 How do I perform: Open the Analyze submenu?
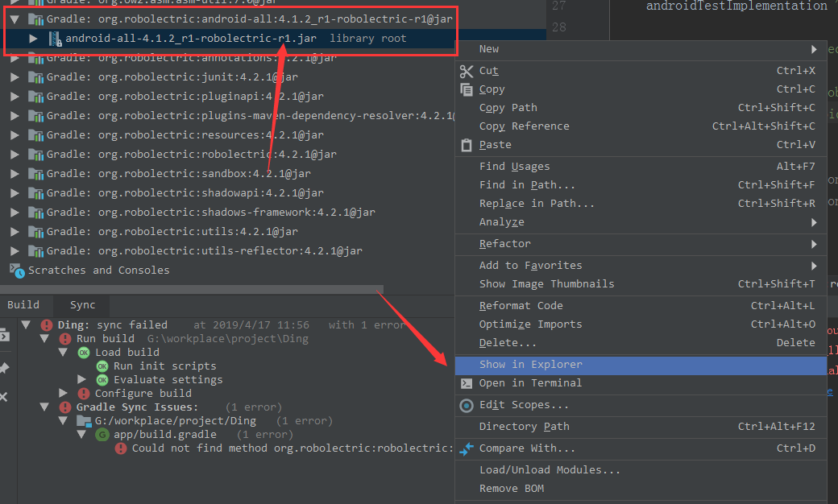coord(641,222)
